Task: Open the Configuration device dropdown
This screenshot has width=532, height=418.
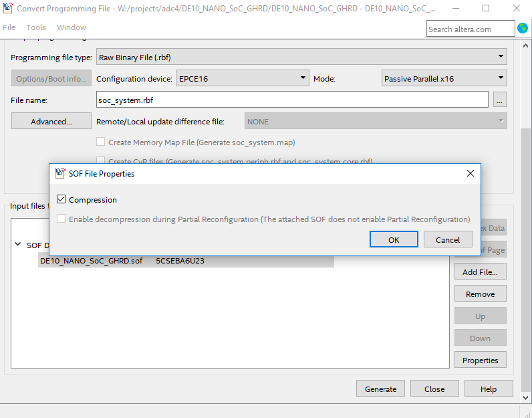Action: tap(243, 78)
